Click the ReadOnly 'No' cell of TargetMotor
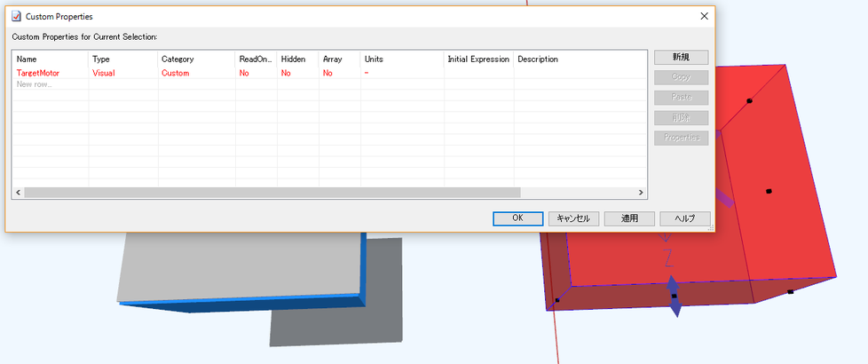868x364 pixels. 256,73
